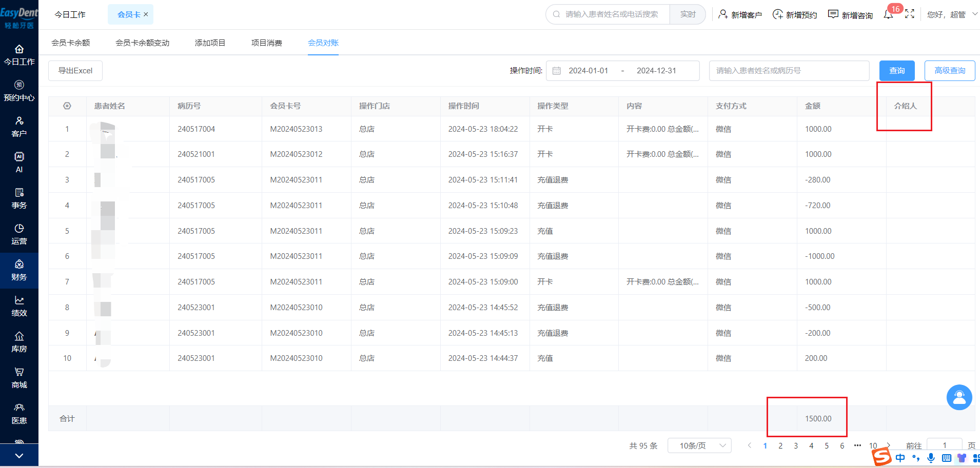Image resolution: width=980 pixels, height=468 pixels.
Task: Click the Sogou microphone voice input icon
Action: 931,458
